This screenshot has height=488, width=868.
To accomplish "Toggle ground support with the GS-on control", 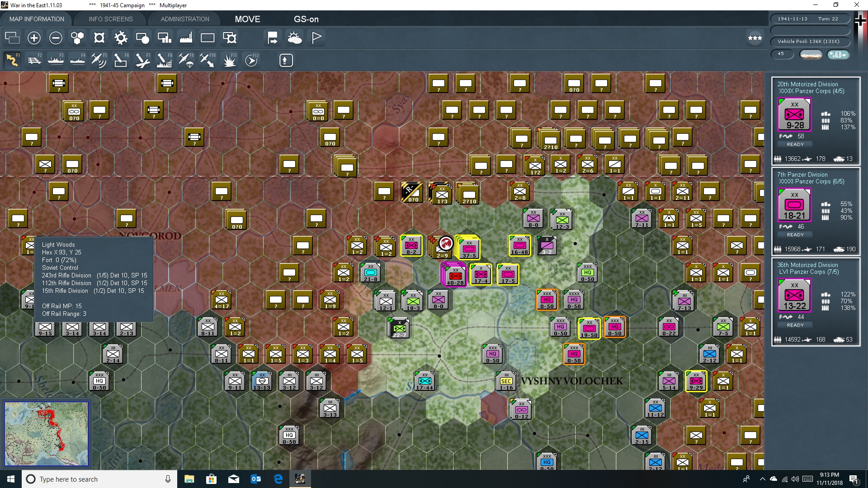I will (x=307, y=19).
